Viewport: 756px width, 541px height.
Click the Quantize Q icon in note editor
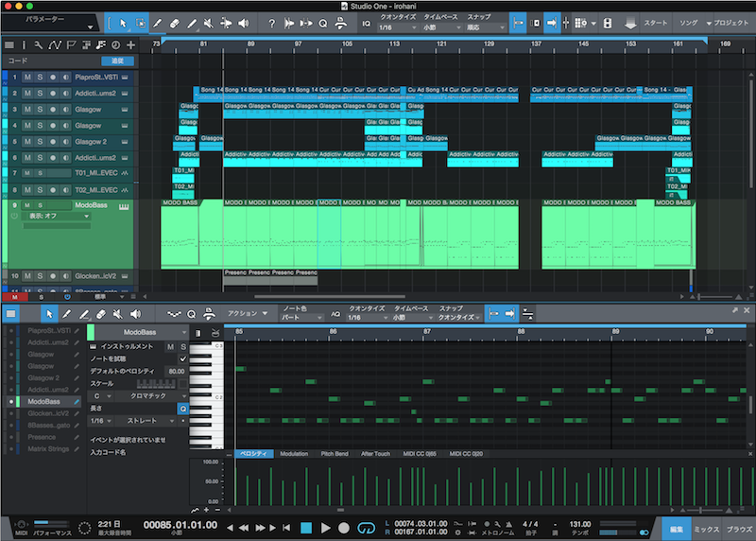192,314
